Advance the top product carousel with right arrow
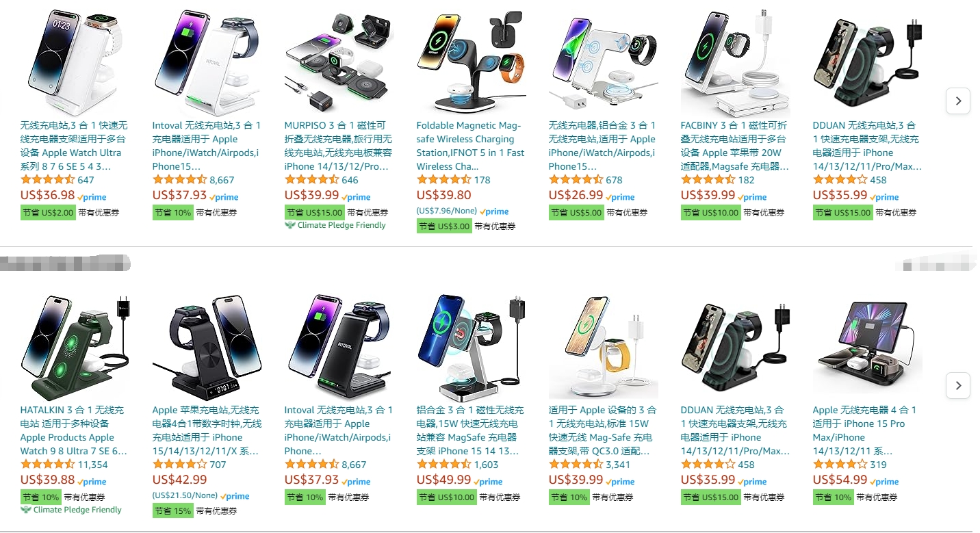Viewport: 980px width, 533px height. pos(957,101)
